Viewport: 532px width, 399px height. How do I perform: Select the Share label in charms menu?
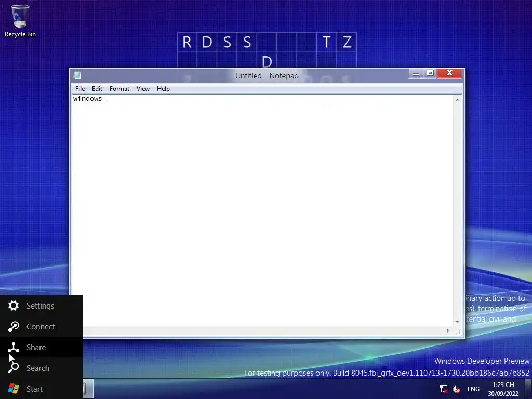pyautogui.click(x=36, y=347)
